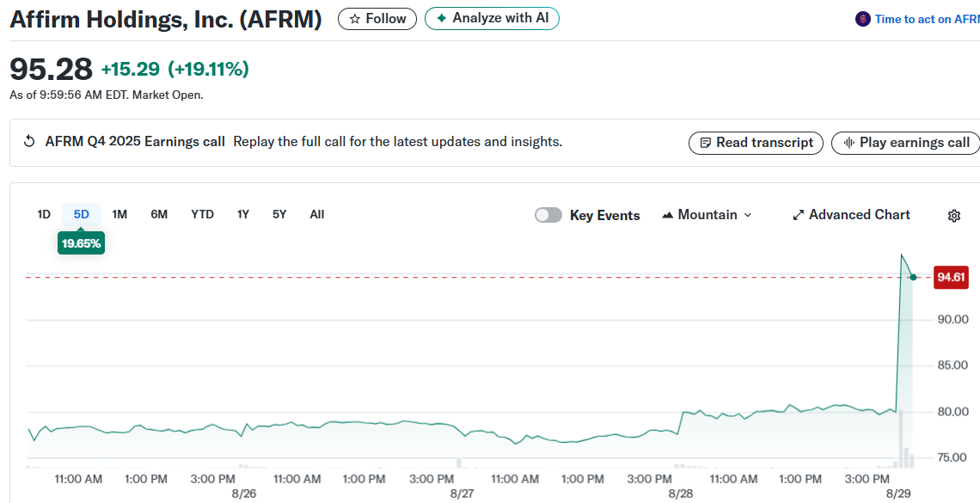
Task: Select the 1D chart range
Action: [x=44, y=214]
